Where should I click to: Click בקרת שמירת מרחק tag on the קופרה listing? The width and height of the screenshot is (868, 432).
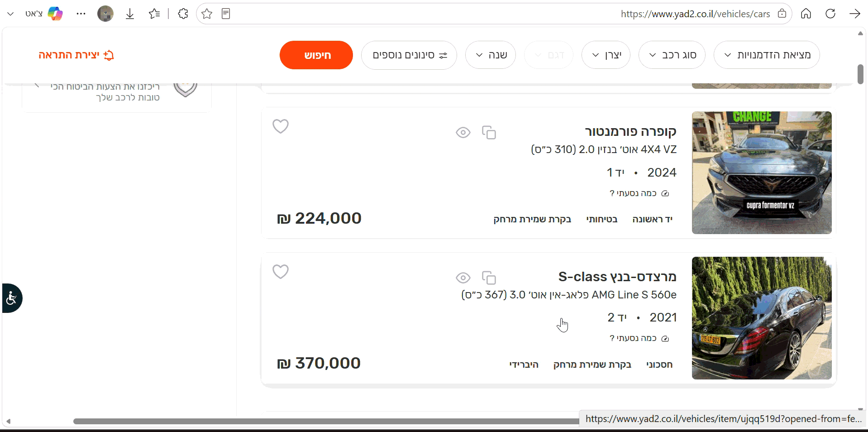tap(532, 219)
